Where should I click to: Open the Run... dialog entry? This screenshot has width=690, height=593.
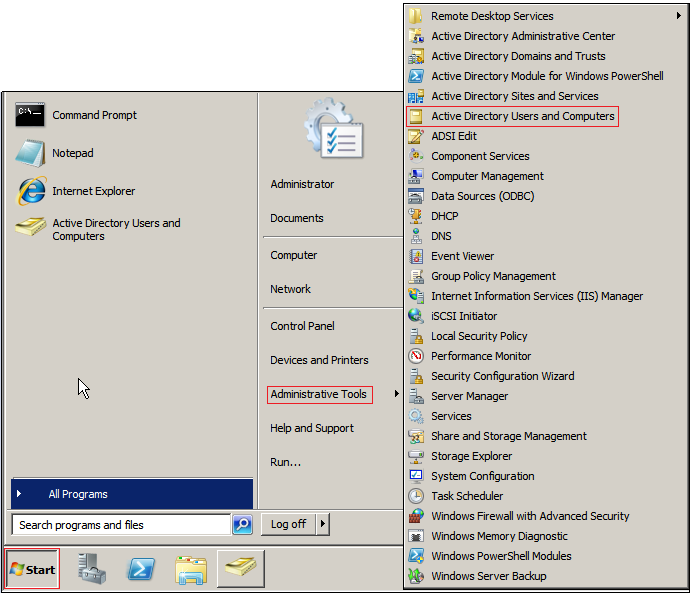pos(286,462)
